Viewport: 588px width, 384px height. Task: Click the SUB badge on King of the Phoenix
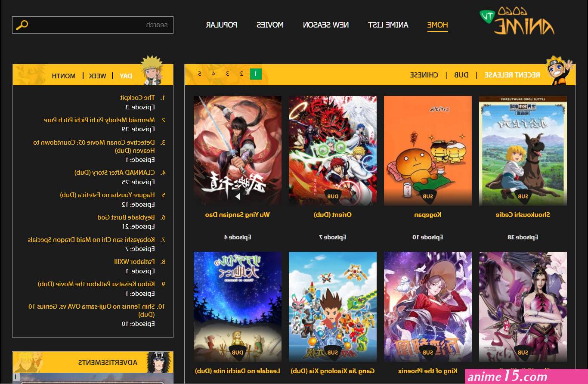tap(427, 352)
